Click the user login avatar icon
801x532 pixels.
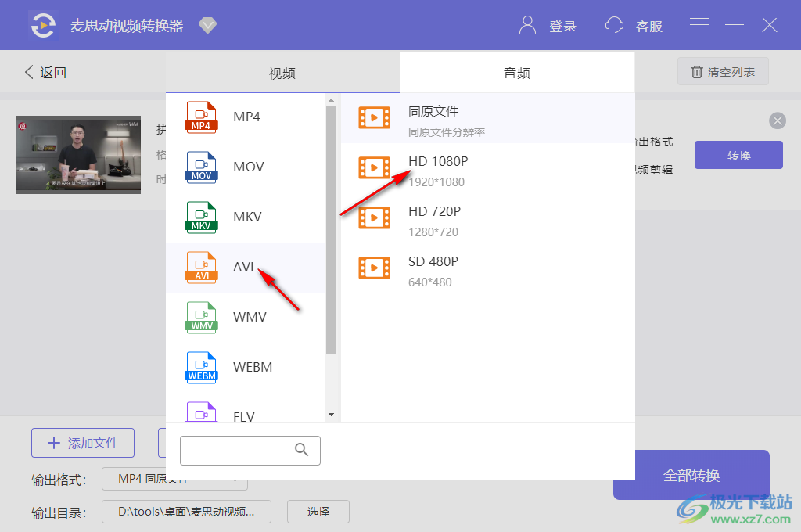point(527,25)
